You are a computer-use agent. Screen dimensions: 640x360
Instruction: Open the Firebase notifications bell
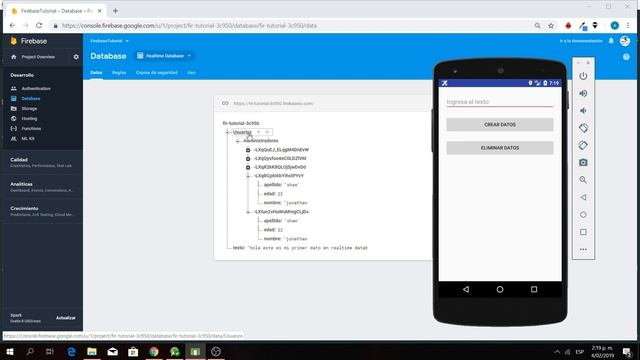(611, 41)
